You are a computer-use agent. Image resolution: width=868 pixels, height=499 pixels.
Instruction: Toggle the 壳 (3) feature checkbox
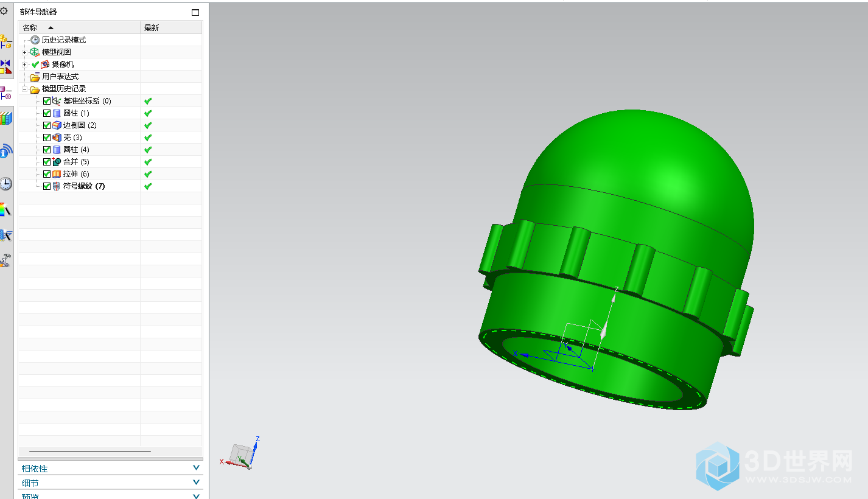tap(47, 138)
